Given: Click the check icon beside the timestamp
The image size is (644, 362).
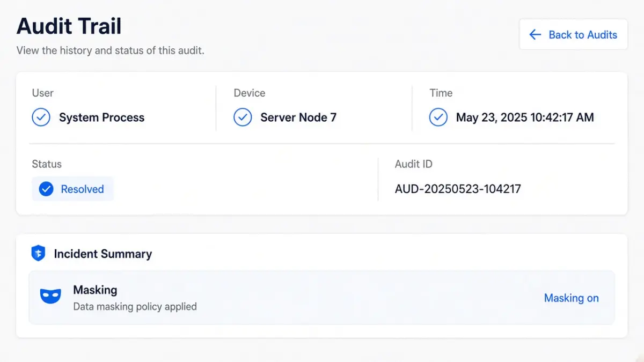Looking at the screenshot, I should tap(438, 117).
